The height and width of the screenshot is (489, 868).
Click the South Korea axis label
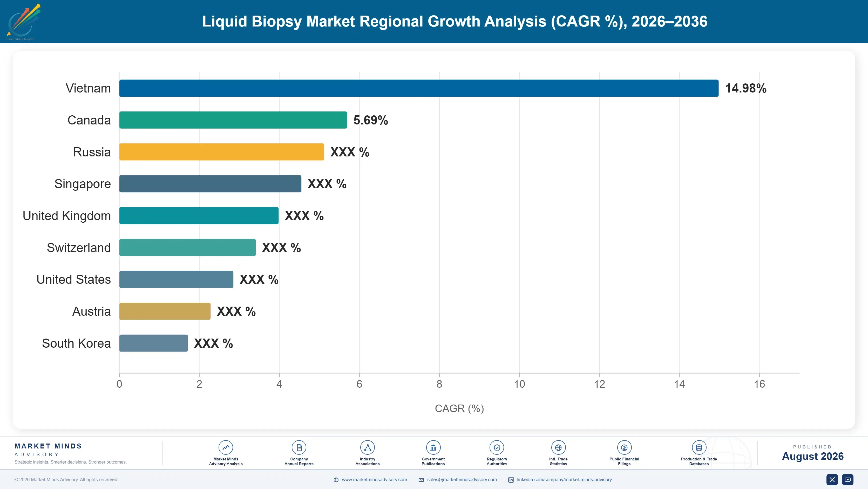coord(76,343)
